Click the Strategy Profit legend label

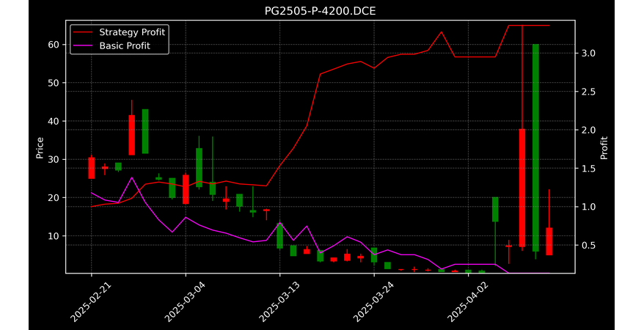(132, 32)
